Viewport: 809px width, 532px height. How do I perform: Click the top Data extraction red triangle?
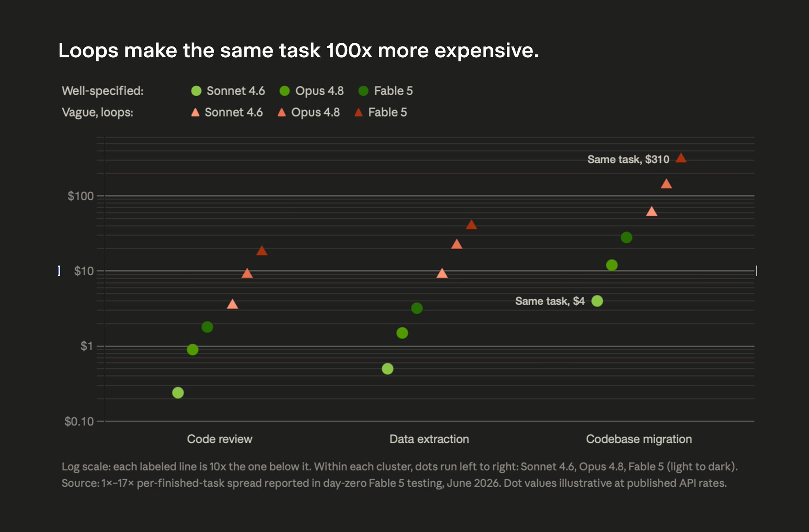471,225
